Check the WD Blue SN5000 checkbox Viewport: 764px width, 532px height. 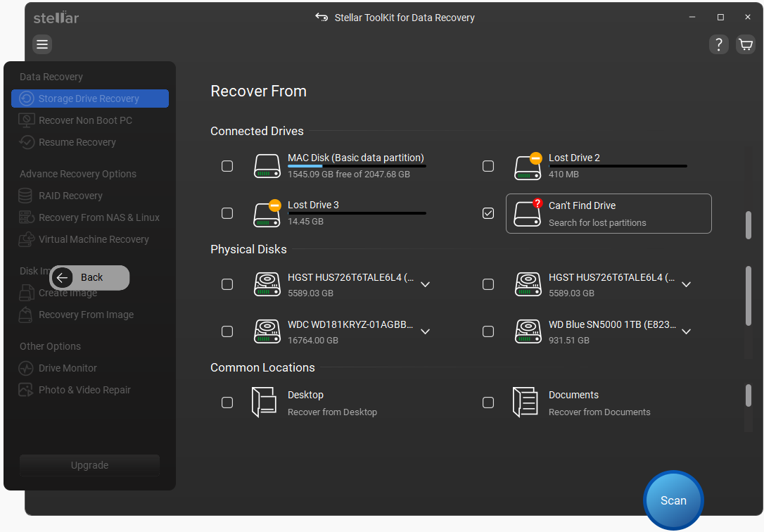click(488, 331)
